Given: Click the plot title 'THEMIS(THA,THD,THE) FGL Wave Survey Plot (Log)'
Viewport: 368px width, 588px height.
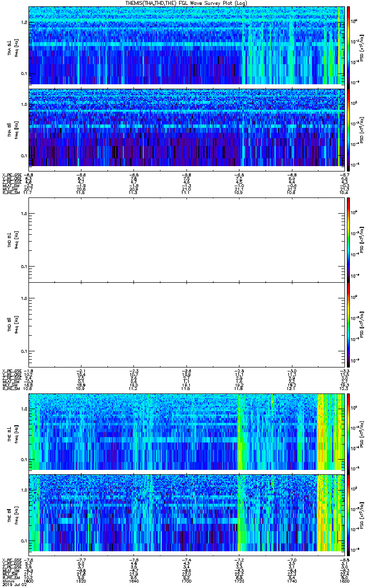Looking at the screenshot, I should [x=186, y=3].
